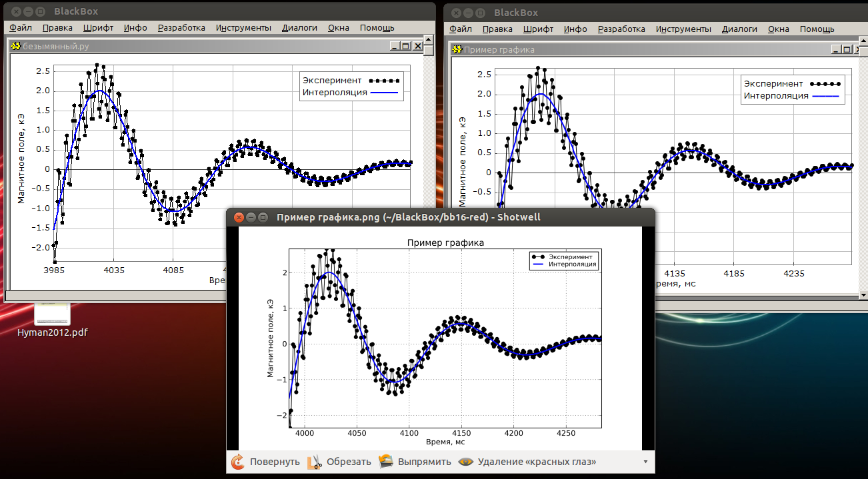Select the Crop (Обрезать) scissors tool
Image resolution: width=868 pixels, height=479 pixels.
315,462
